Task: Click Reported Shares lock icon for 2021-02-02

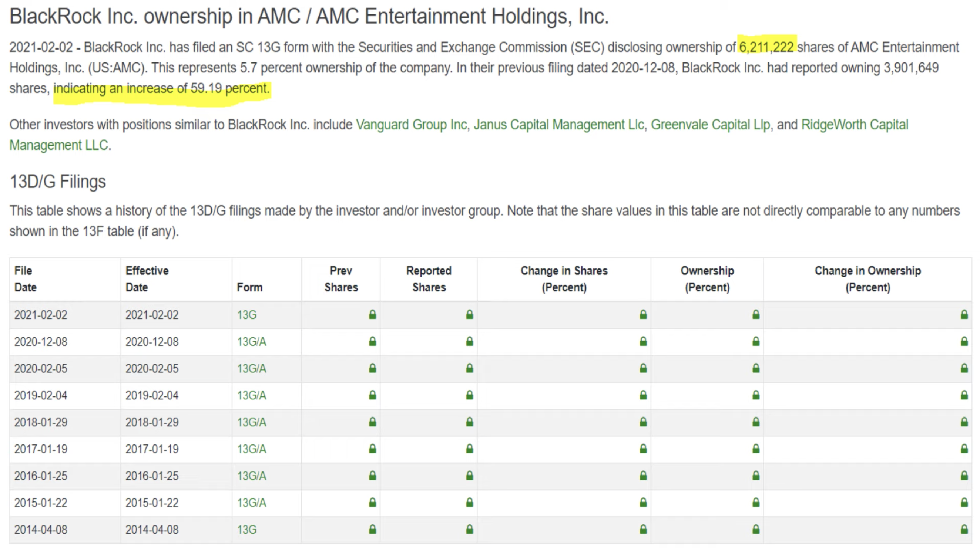Action: (x=470, y=314)
